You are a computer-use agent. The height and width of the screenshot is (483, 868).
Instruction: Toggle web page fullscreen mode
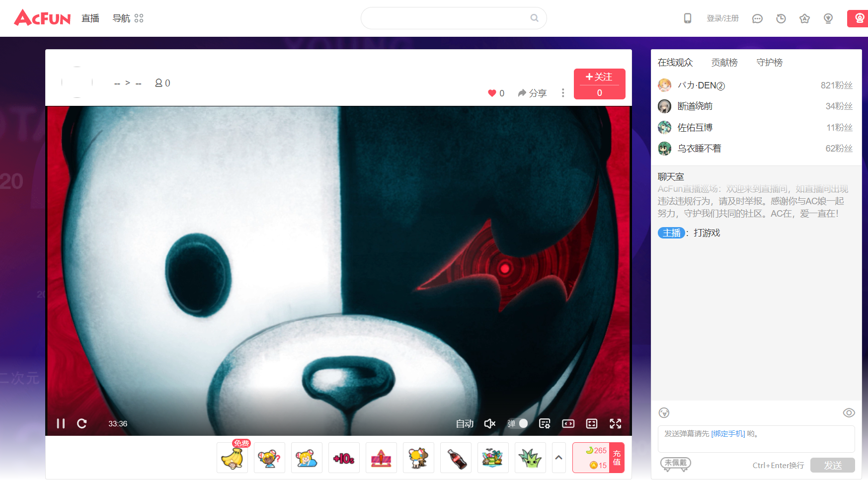[592, 423]
